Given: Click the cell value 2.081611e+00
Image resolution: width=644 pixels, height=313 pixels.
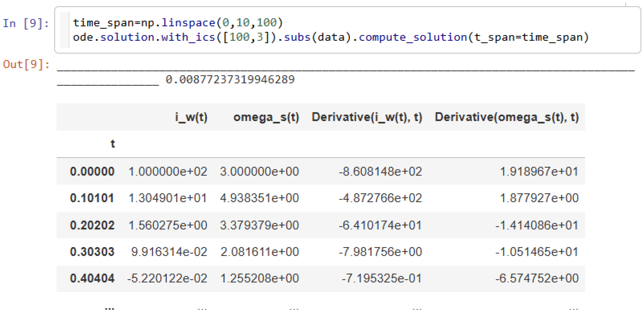Looking at the screenshot, I should (260, 252).
